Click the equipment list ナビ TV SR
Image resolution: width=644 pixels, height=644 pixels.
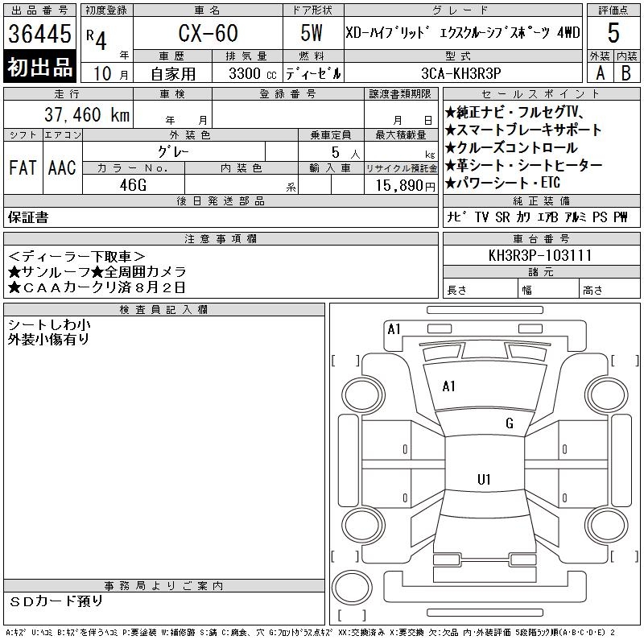537,217
